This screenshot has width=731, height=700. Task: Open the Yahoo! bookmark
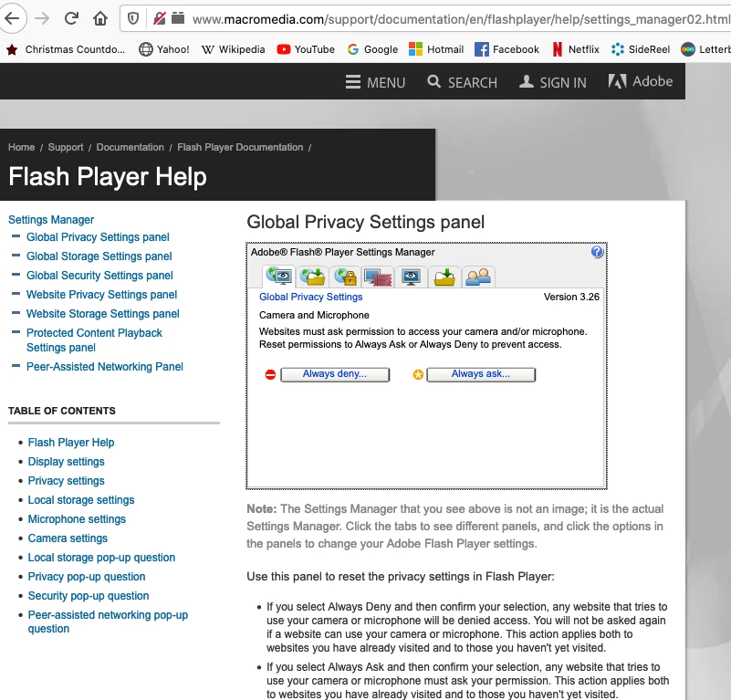164,49
